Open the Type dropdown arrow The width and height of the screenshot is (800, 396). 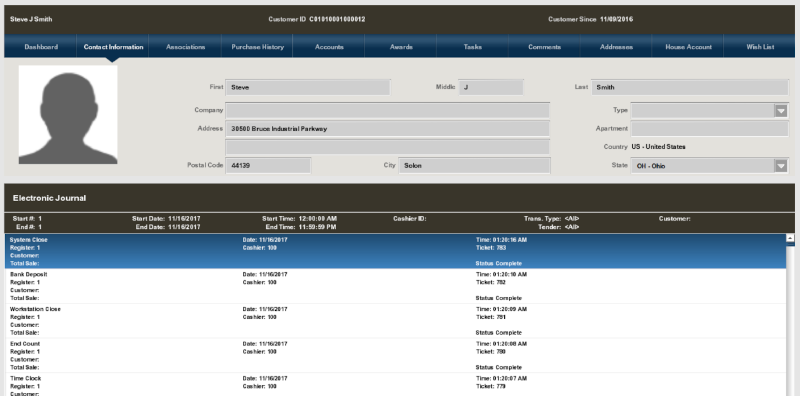(781, 111)
